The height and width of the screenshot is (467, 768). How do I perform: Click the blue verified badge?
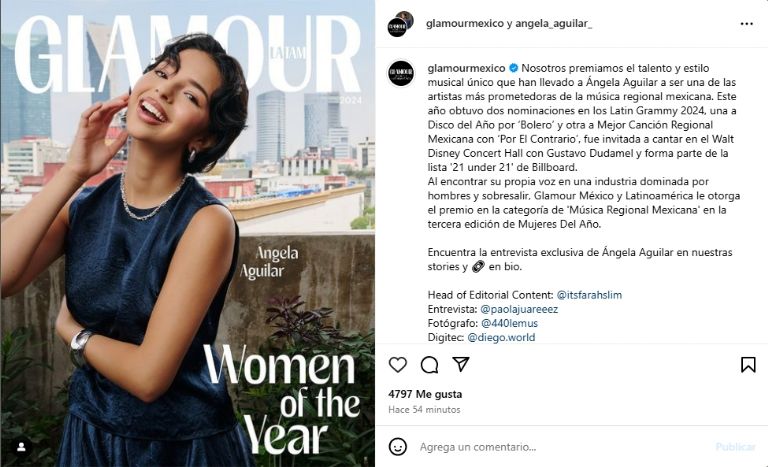513,68
